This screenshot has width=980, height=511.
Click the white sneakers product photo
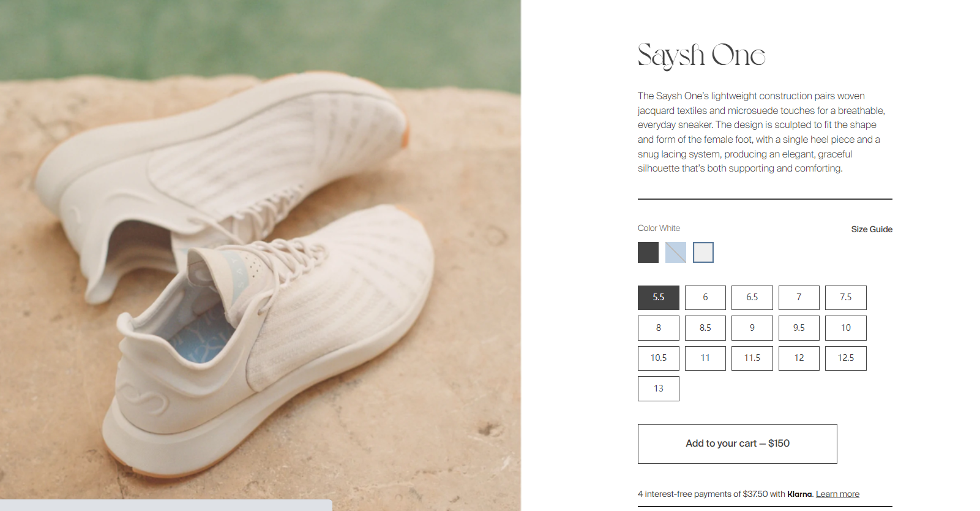click(x=260, y=255)
